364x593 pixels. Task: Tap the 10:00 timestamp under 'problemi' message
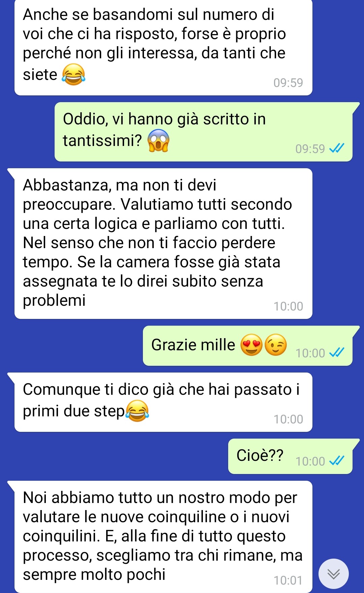coord(288,306)
